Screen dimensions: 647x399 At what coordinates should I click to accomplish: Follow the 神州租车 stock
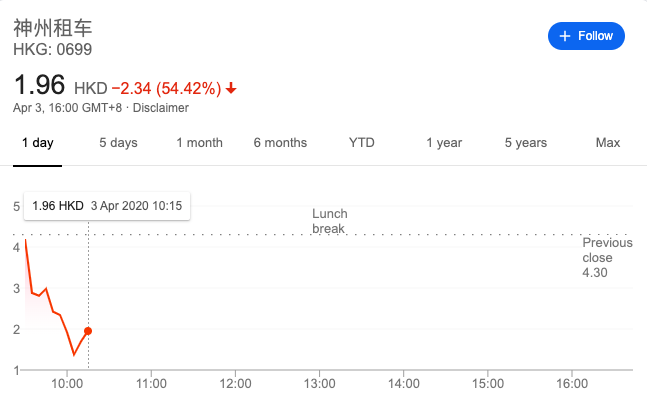point(586,36)
